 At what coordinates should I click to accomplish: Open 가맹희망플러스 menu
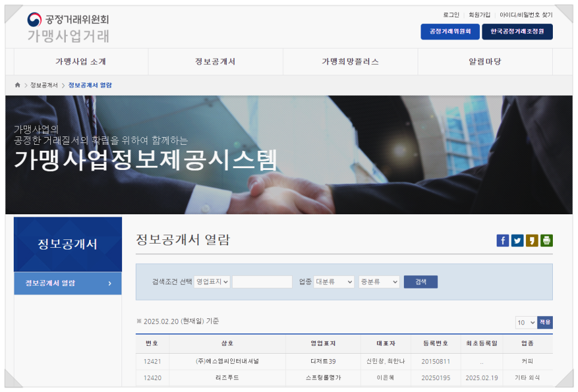pos(350,62)
